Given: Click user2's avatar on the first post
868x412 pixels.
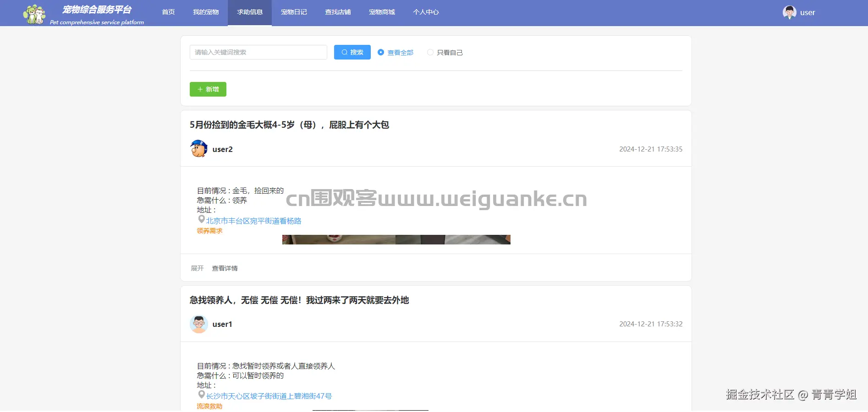Looking at the screenshot, I should click(x=198, y=149).
